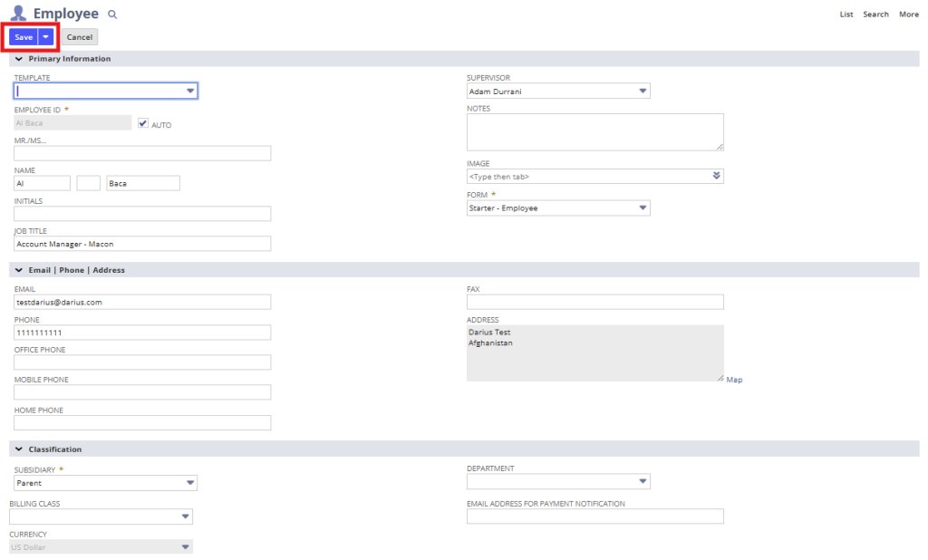Open the List menu item
The image size is (928, 560).
pyautogui.click(x=846, y=14)
